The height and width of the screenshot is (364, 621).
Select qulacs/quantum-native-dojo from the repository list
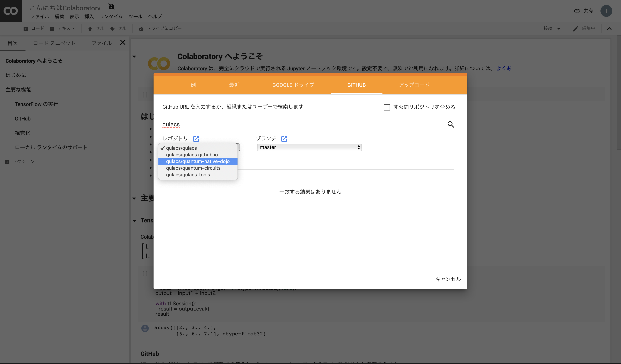tap(198, 161)
